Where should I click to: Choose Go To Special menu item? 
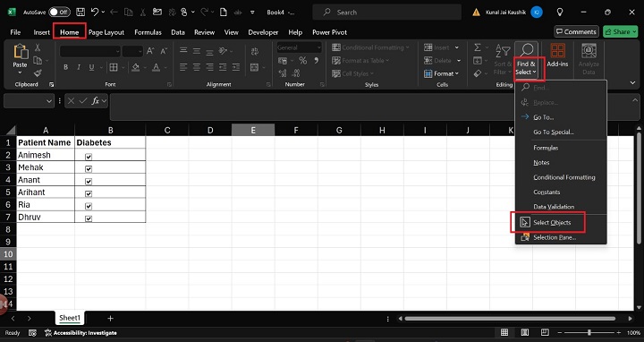(x=561, y=132)
